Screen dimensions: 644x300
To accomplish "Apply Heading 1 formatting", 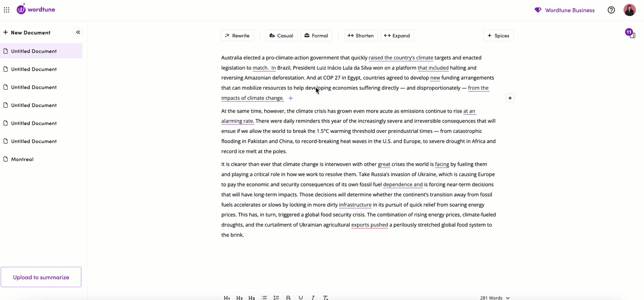I will point(227,298).
